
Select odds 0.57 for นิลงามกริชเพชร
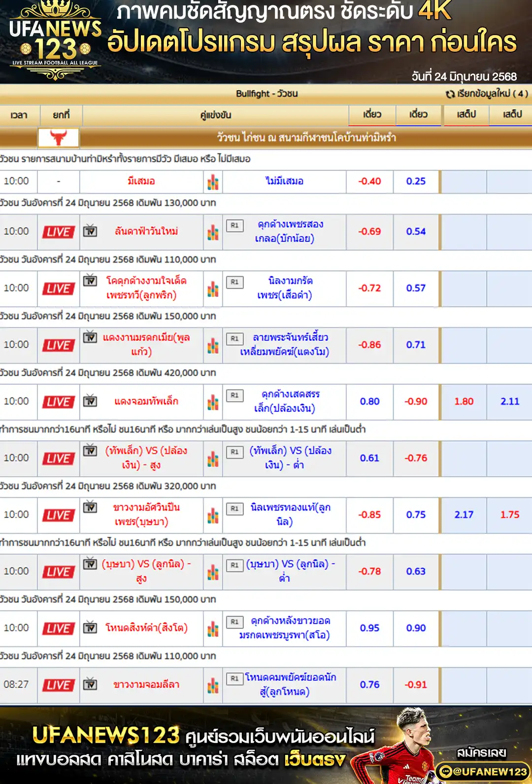(x=416, y=288)
